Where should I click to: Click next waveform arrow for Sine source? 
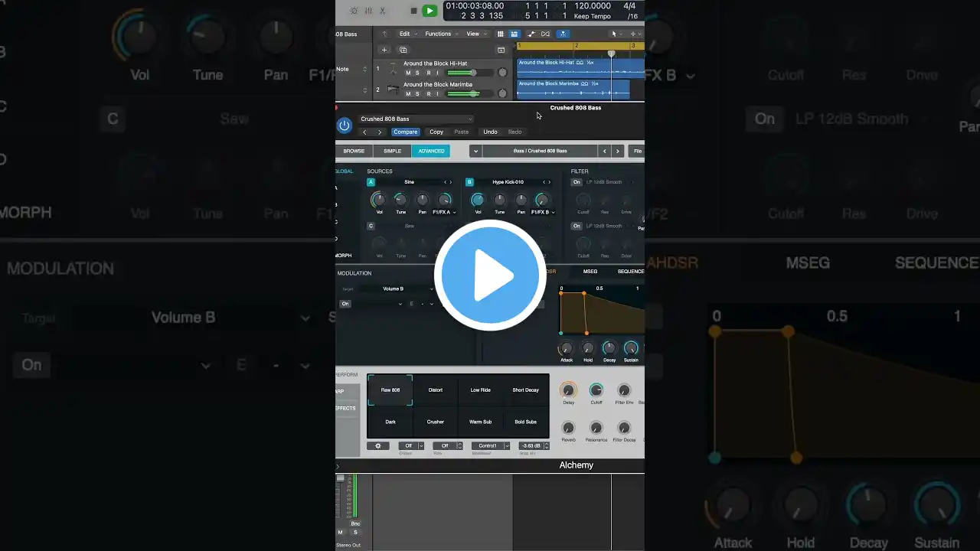pyautogui.click(x=450, y=182)
